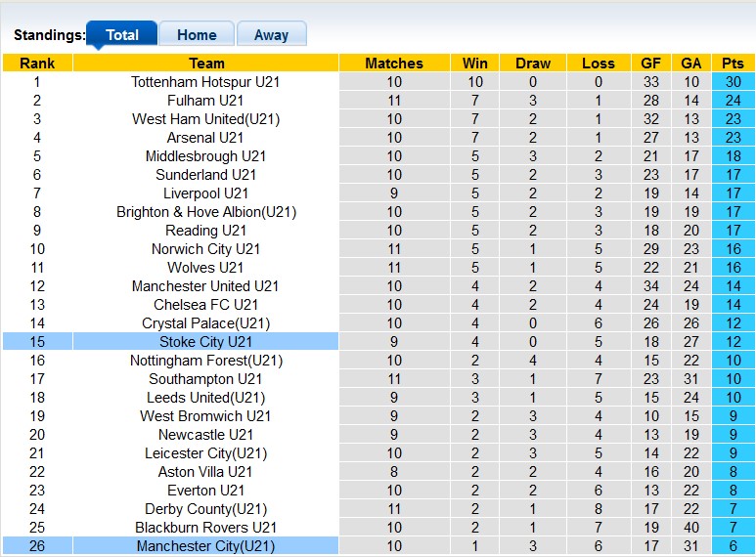
Task: Click Aston Villa U21 team name
Action: point(205,472)
